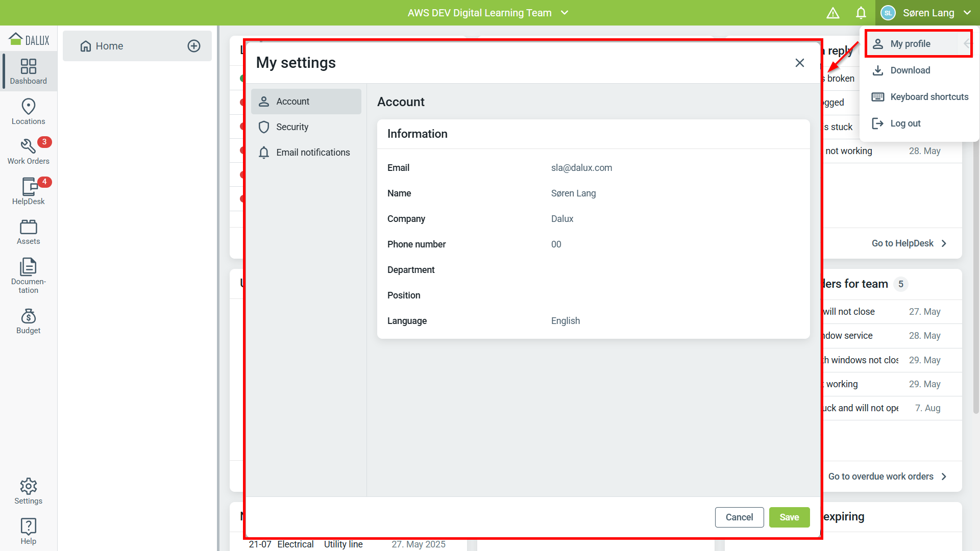This screenshot has height=551, width=980.
Task: Select the Security settings tab
Action: point(292,127)
